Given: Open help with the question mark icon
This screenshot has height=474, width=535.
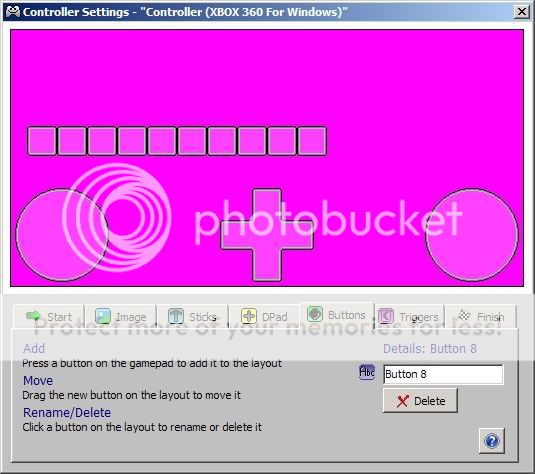Looking at the screenshot, I should click(x=491, y=441).
